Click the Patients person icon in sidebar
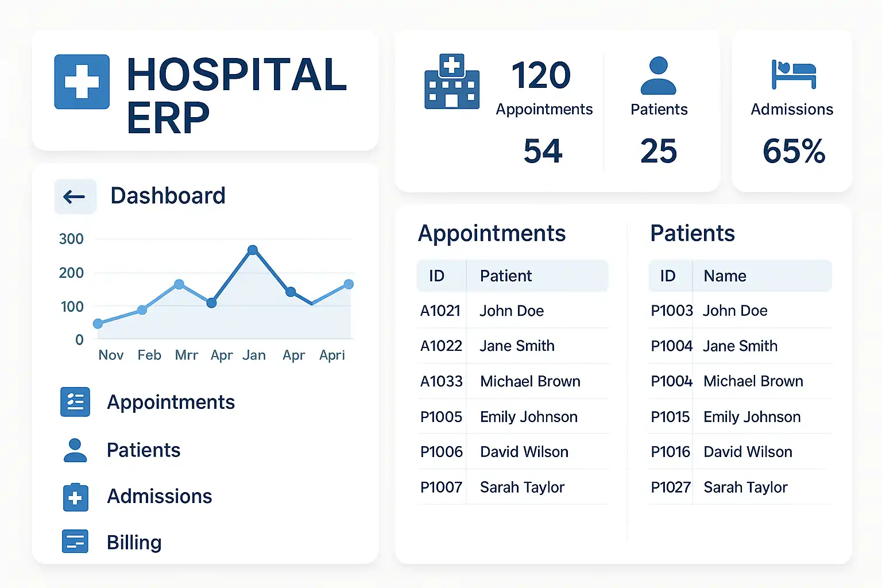The width and height of the screenshot is (882, 588). coord(75,450)
